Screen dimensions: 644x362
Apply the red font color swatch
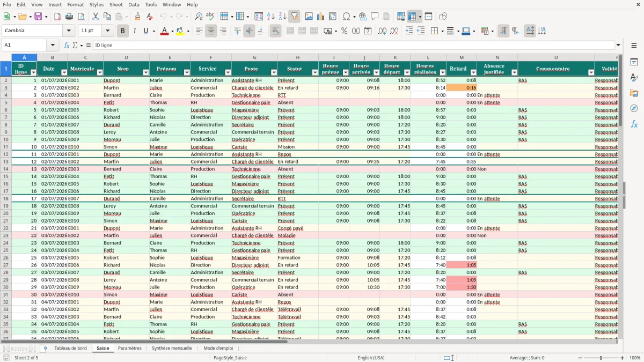(164, 31)
